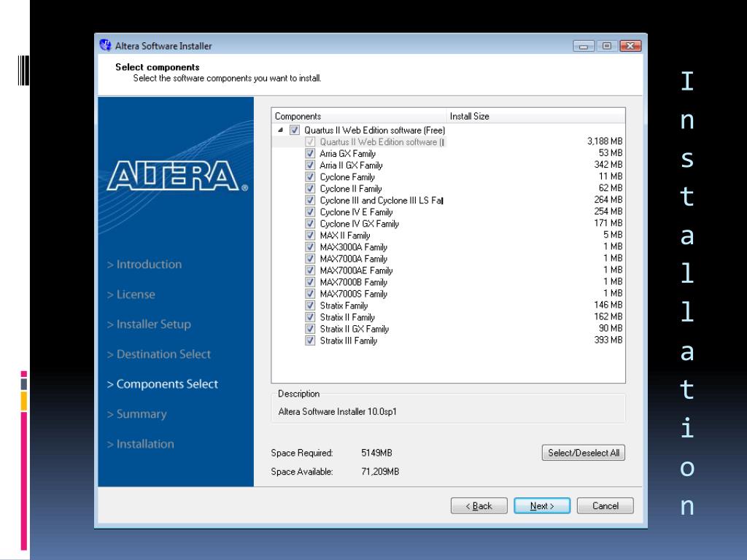The width and height of the screenshot is (747, 560).
Task: Maximize the Altera Software Installer window
Action: click(606, 46)
